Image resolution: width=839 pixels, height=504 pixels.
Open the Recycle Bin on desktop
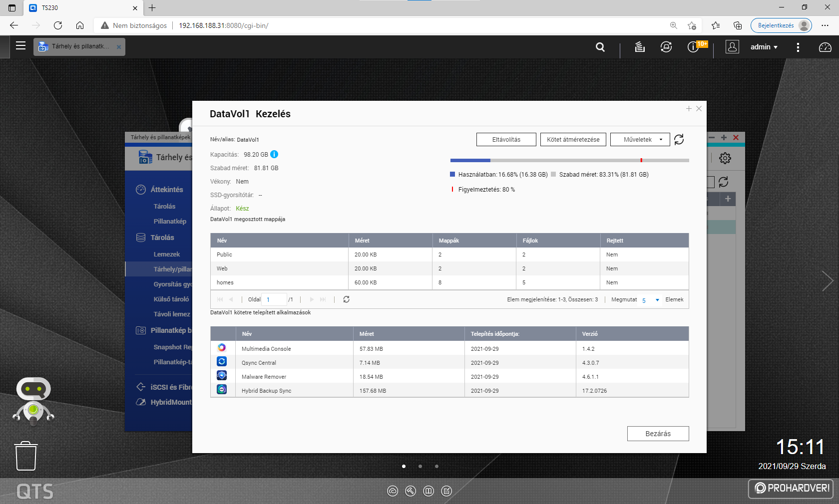click(x=26, y=456)
